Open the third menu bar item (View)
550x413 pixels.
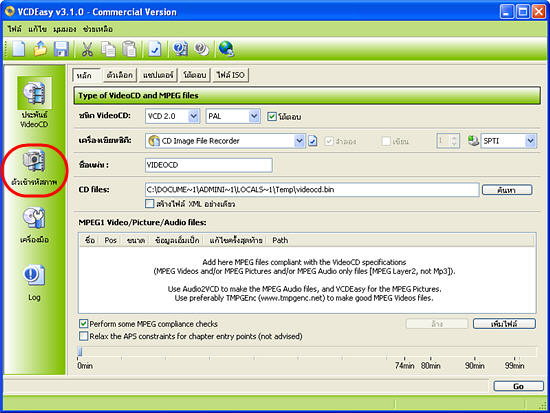65,29
